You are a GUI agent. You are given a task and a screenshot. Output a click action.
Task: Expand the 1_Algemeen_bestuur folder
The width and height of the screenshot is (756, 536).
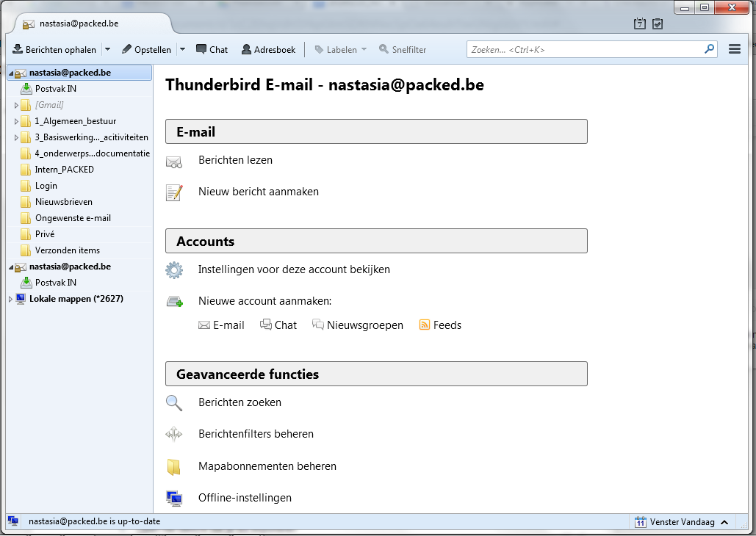[x=16, y=121]
